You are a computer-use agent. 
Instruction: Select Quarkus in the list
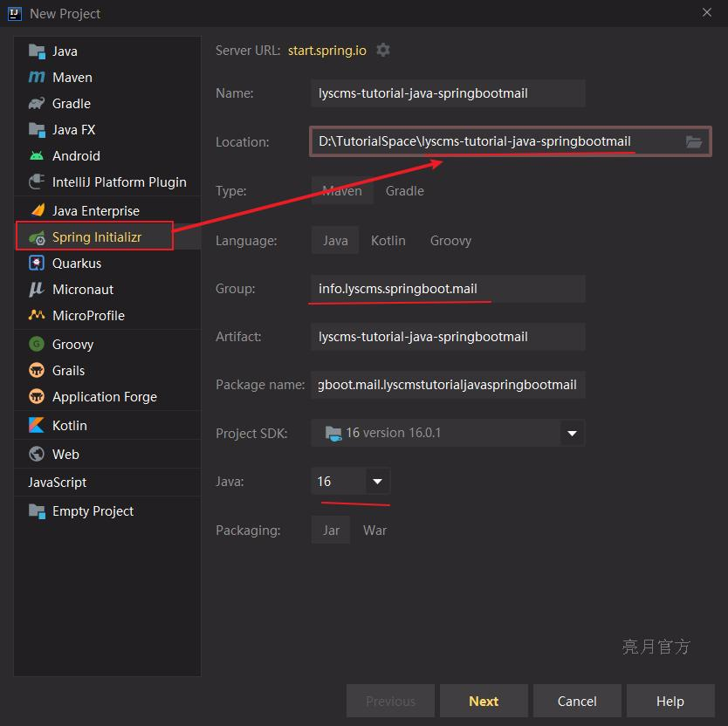(107, 264)
